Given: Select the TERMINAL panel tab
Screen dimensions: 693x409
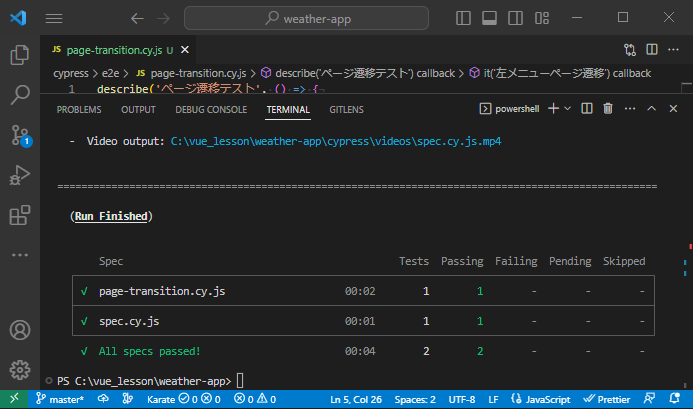Looking at the screenshot, I should coord(288,110).
